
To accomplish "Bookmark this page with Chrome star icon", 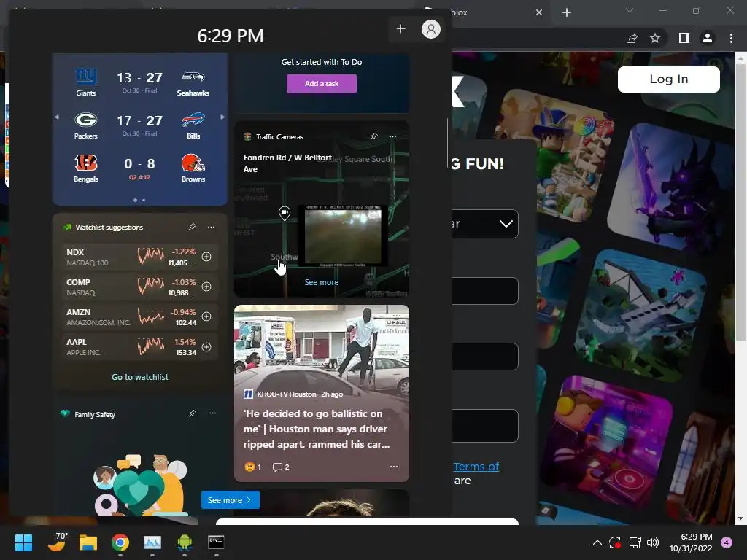I will point(655,38).
